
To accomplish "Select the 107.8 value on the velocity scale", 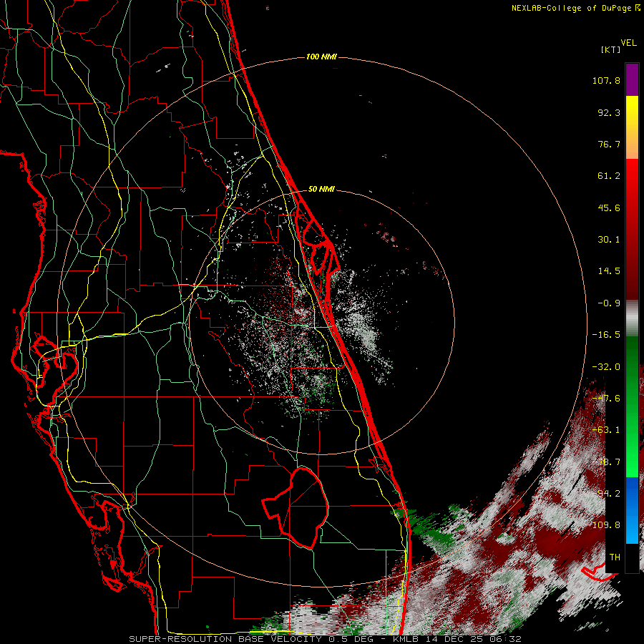I will [606, 80].
